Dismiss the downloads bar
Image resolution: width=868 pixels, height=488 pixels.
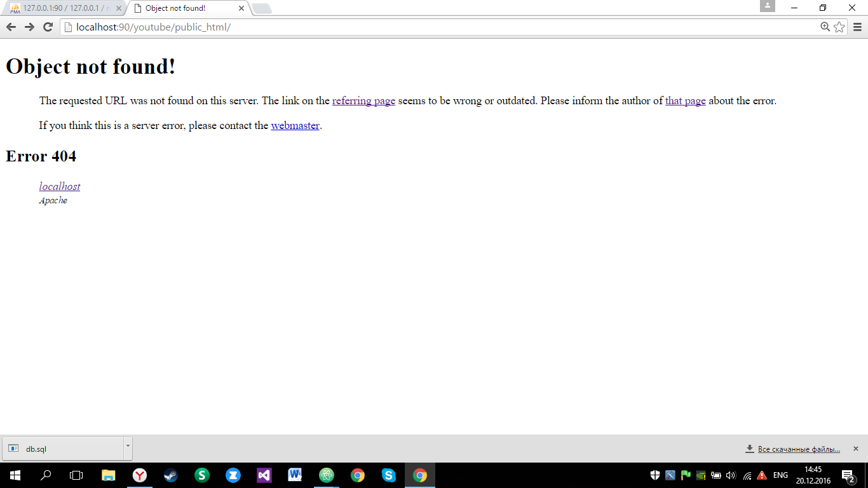pyautogui.click(x=855, y=449)
